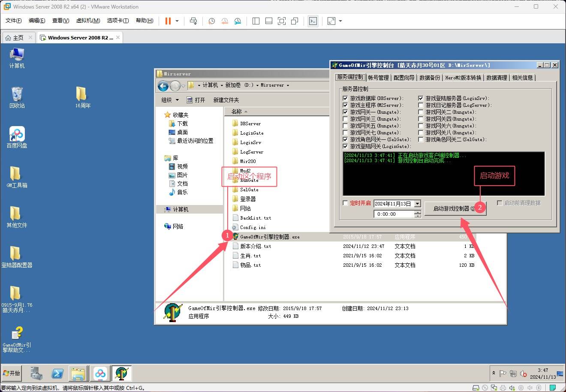Screen dimensions: 566x392
Task: Open the GM工具箱 desktop folder
Action: (17, 177)
